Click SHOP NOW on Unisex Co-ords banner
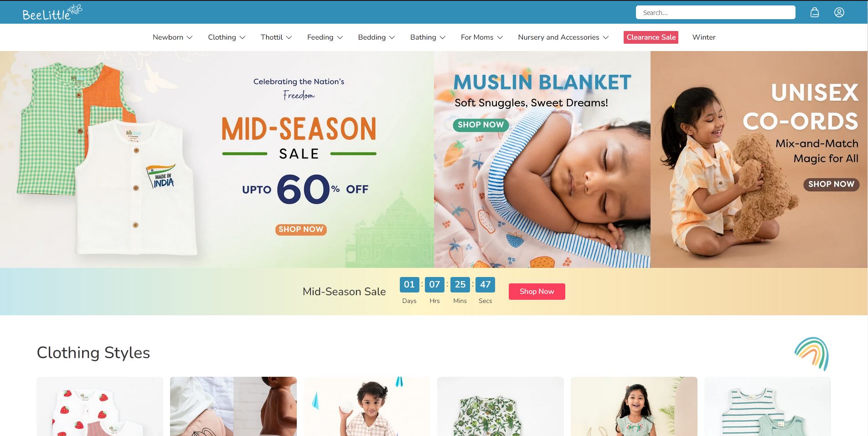Viewport: 868px width, 436px height. click(x=831, y=185)
